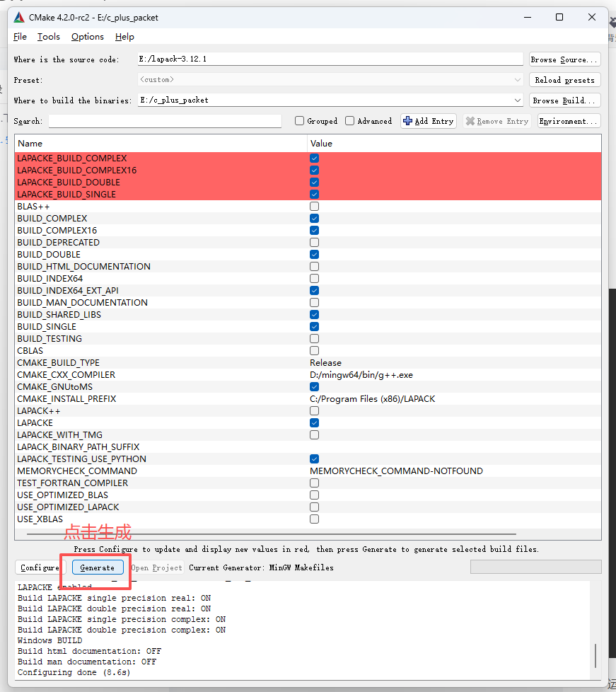616x692 pixels.
Task: Click the Configure button
Action: pyautogui.click(x=40, y=567)
